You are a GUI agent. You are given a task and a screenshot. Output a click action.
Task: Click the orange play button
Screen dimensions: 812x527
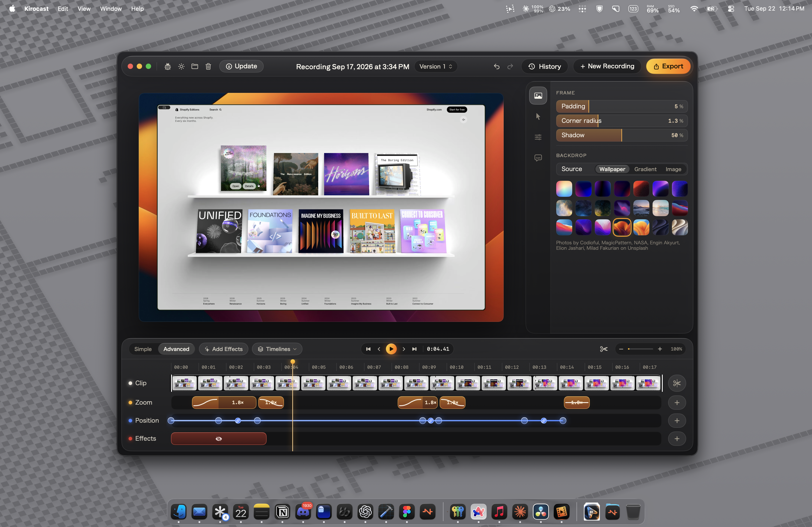[x=391, y=349]
